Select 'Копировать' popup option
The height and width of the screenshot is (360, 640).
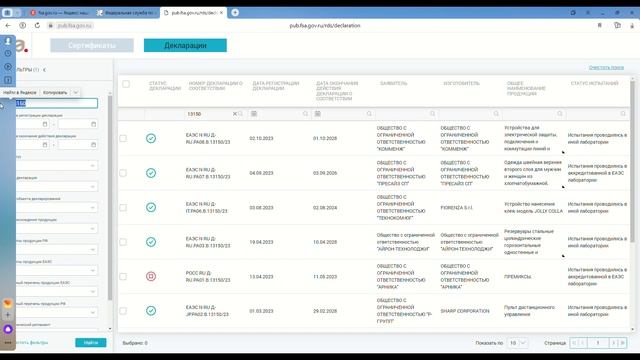(55, 93)
